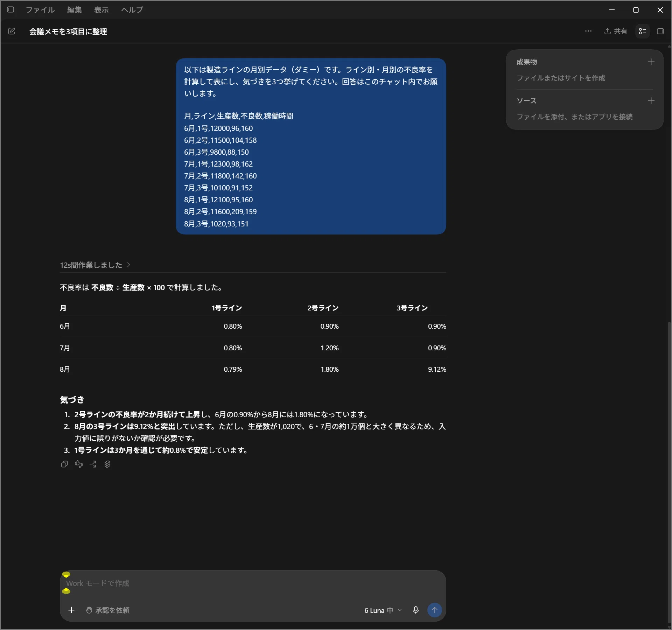Click the 共有 share button
672x630 pixels.
616,31
